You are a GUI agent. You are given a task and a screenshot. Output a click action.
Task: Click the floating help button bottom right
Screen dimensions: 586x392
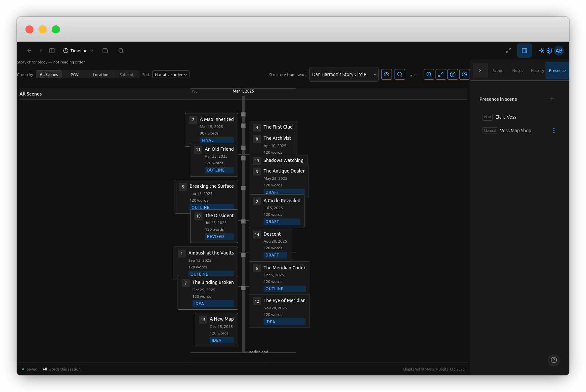click(554, 360)
